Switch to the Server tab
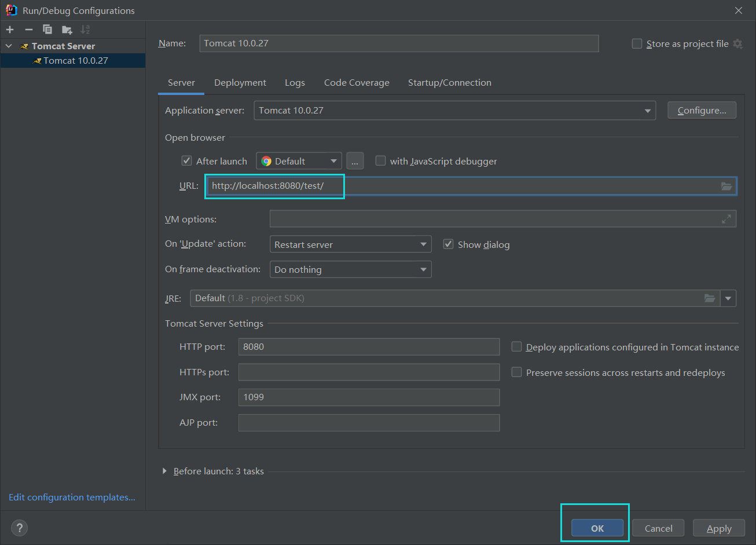Screen dimensions: 756x545 181,83
